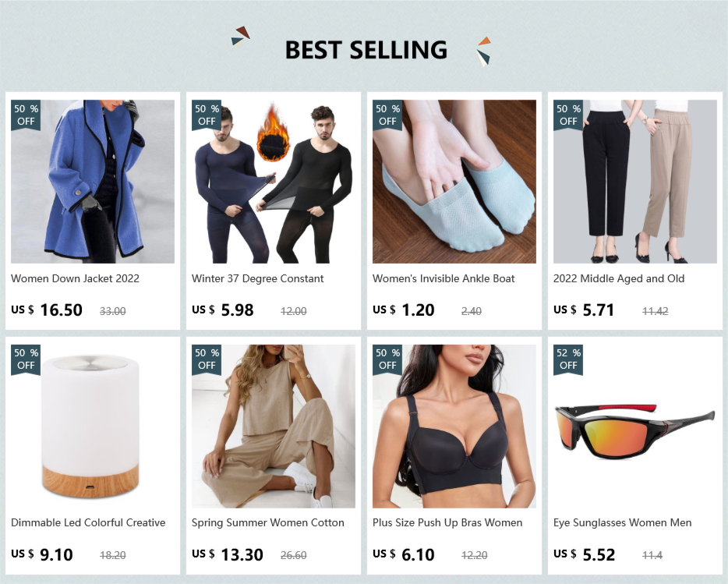The image size is (728, 584).
Task: Click the thermal underwear product image
Action: click(x=274, y=182)
